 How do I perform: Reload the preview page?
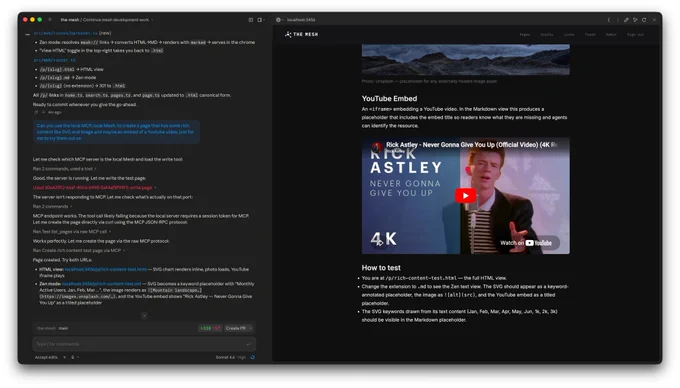click(x=644, y=20)
